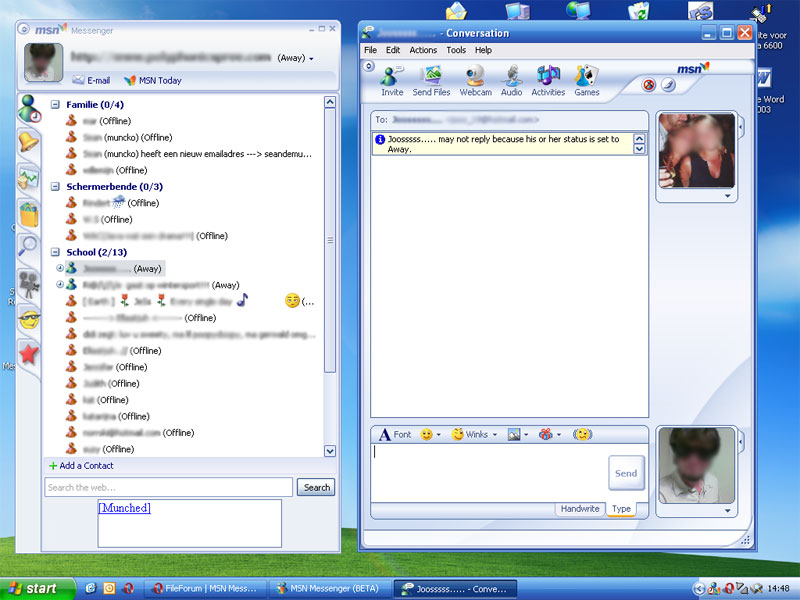Select the magnifying glass search sidebar icon
The image size is (800, 600).
tap(27, 247)
